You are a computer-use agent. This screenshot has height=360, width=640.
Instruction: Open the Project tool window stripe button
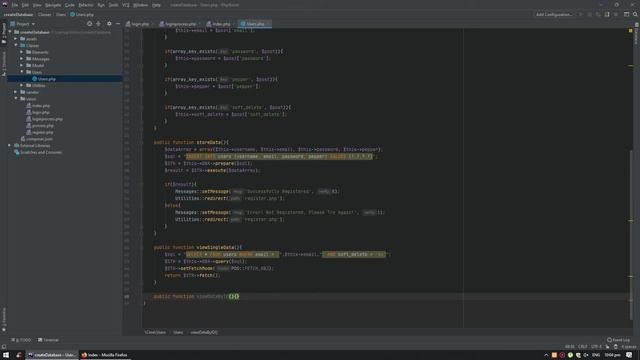[4, 33]
